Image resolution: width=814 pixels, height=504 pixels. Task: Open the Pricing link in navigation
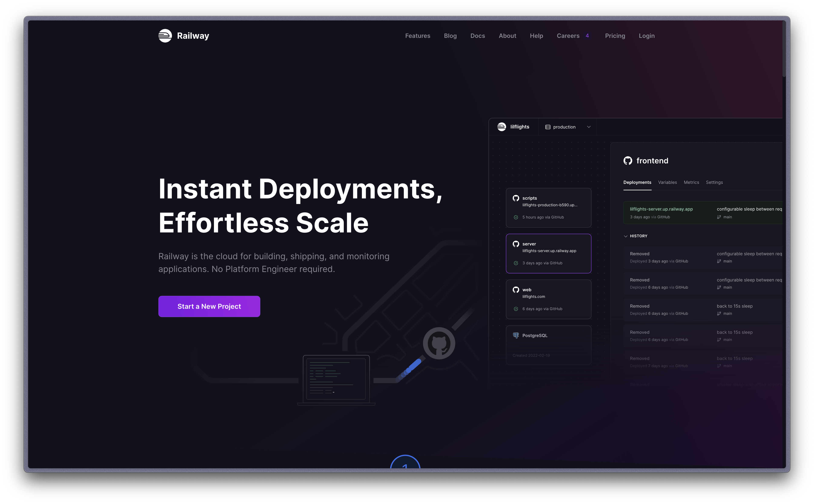click(615, 36)
